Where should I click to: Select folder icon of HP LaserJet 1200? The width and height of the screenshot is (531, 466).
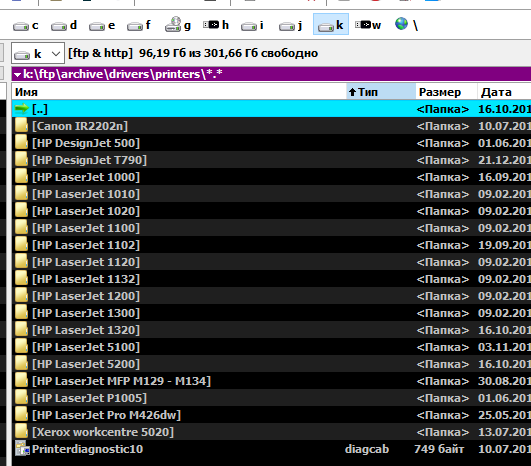[x=21, y=296]
